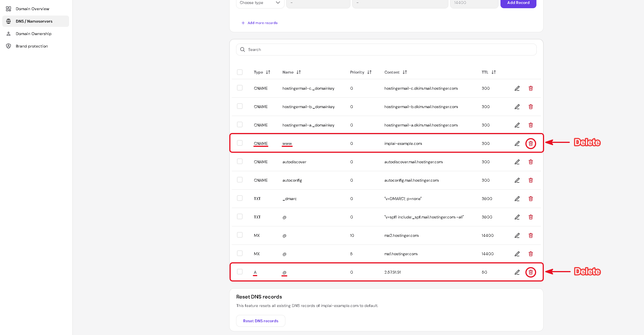This screenshot has height=335, width=644.
Task: Click the Reset DNS records button
Action: click(x=260, y=321)
